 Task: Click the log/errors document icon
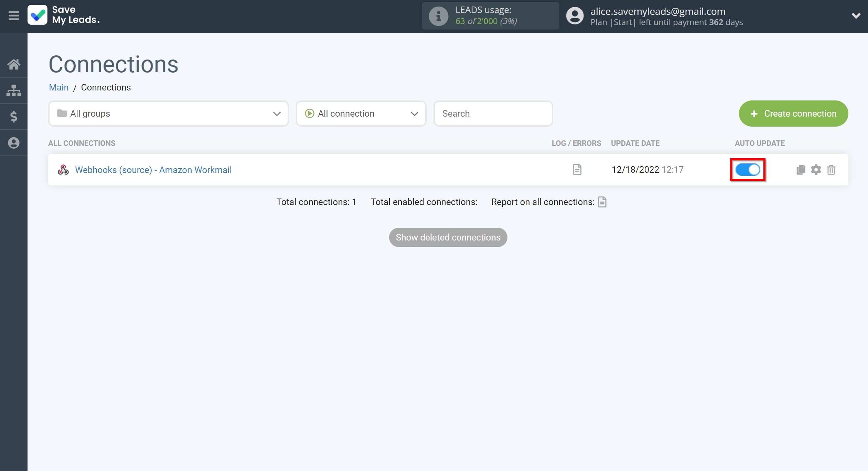click(578, 169)
